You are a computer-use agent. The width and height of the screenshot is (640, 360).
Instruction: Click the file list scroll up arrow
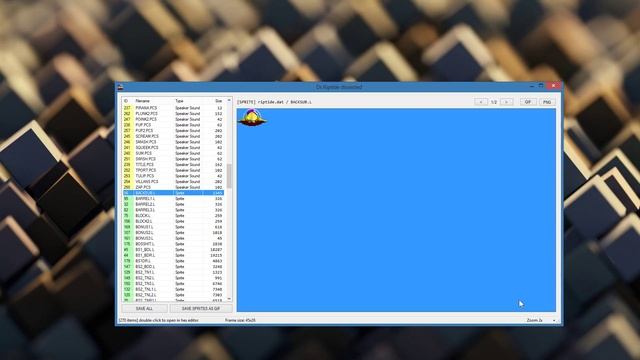coord(229,100)
